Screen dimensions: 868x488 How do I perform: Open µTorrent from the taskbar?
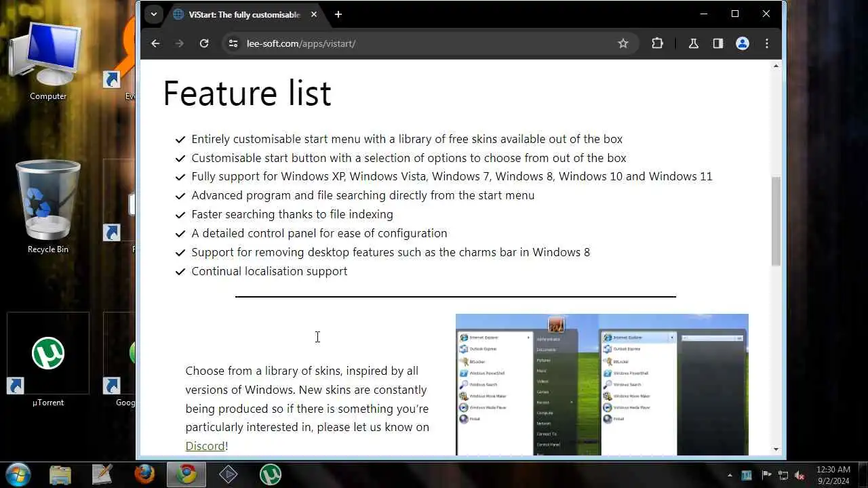click(271, 474)
